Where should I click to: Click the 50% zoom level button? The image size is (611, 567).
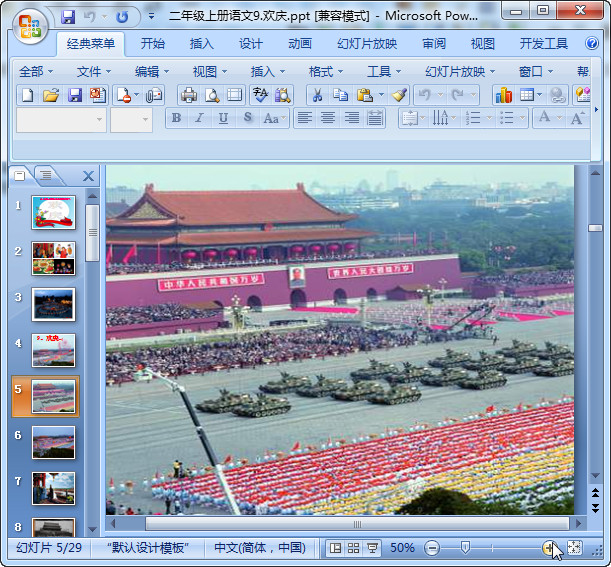[402, 548]
